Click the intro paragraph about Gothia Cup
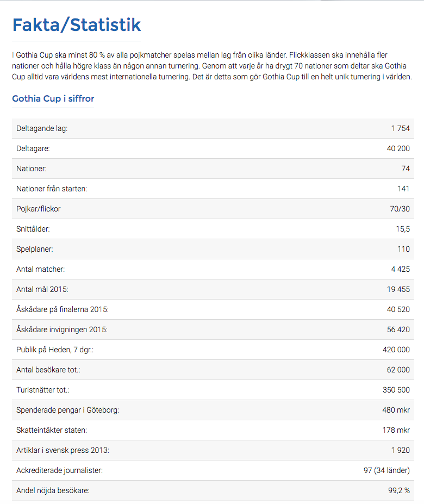This screenshot has width=424, height=504. tap(212, 66)
